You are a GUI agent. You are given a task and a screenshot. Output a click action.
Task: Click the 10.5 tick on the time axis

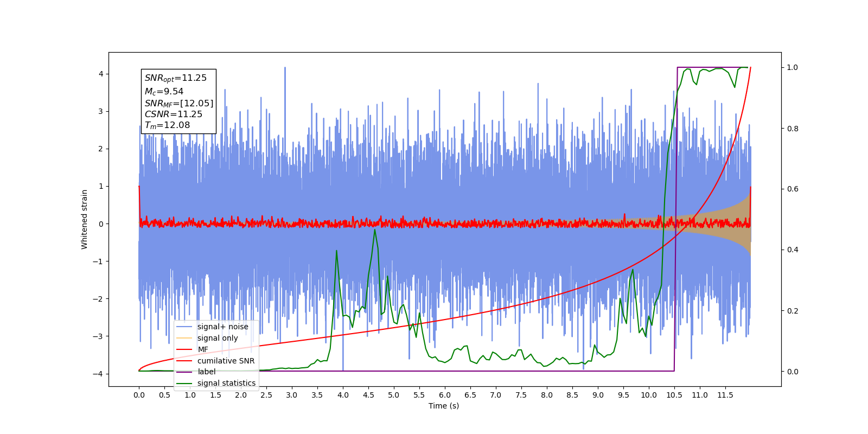click(x=674, y=395)
